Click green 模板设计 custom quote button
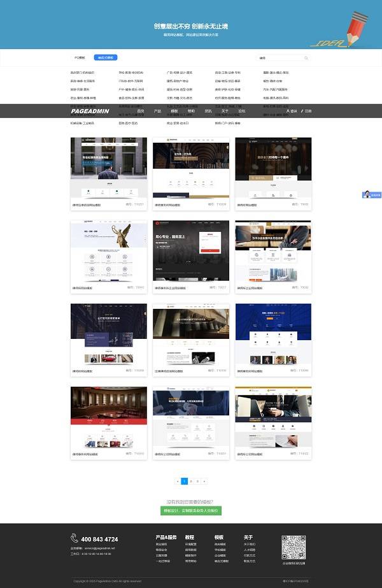Viewport: 382px width, 588px height. point(191,510)
